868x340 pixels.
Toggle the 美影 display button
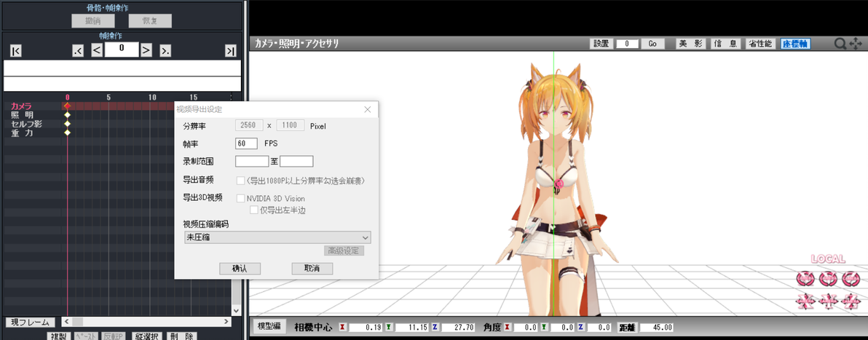[691, 44]
